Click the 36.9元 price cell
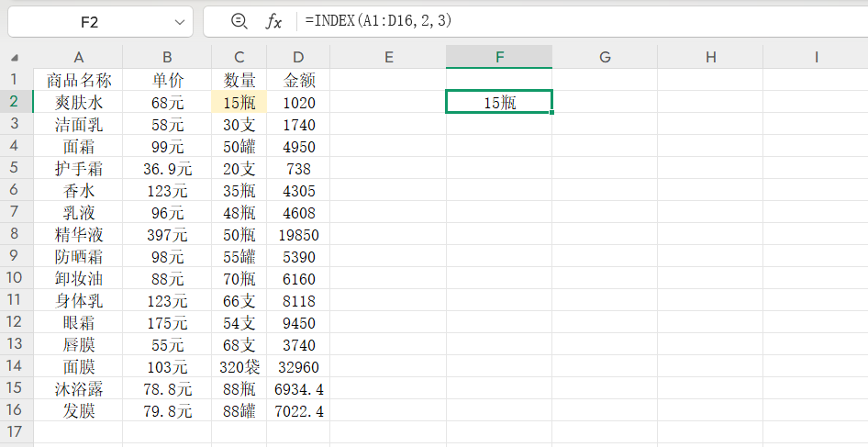The width and height of the screenshot is (868, 447). [x=168, y=168]
